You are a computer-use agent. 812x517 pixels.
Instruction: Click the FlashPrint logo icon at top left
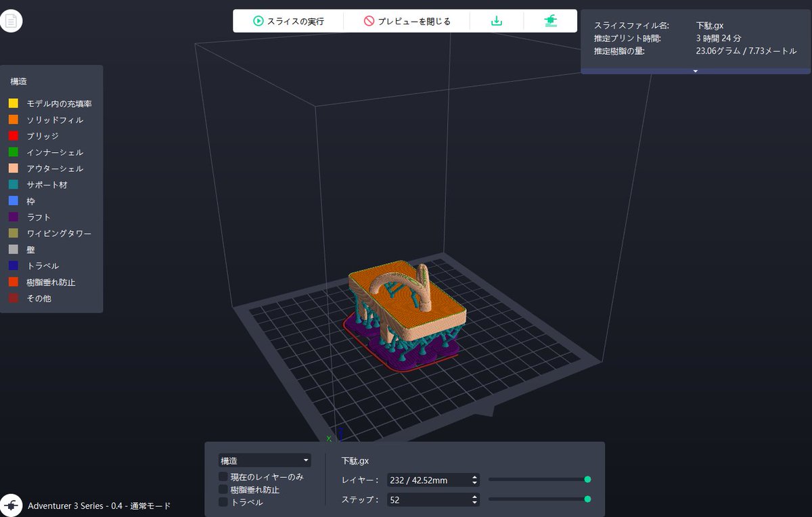tap(11, 21)
